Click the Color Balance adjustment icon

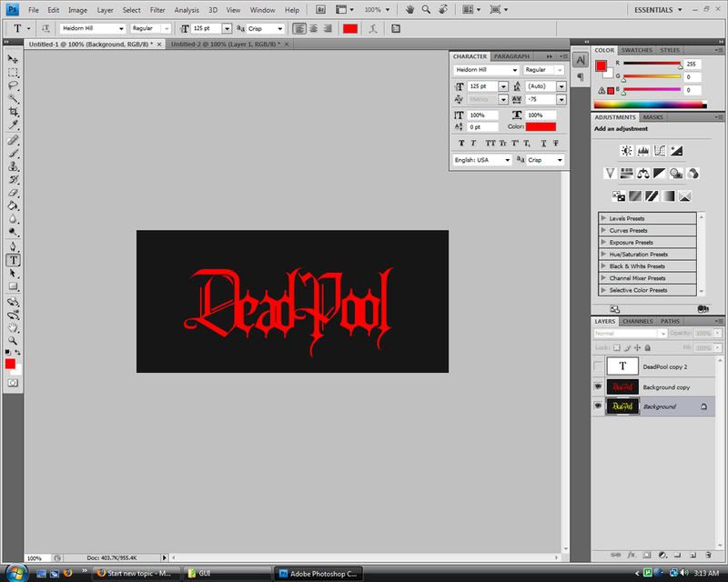(643, 174)
